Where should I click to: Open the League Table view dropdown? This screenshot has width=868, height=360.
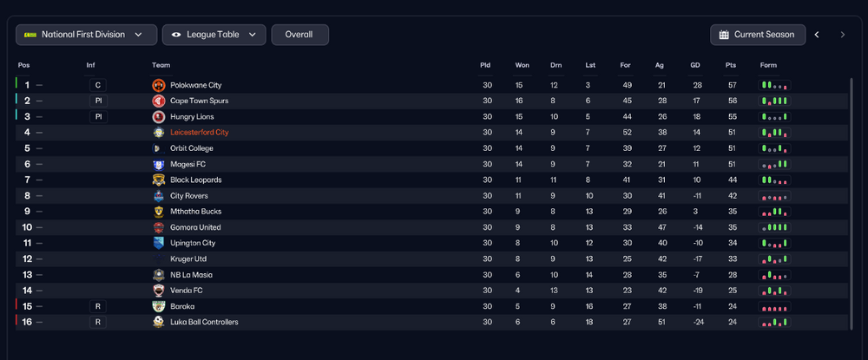point(214,35)
